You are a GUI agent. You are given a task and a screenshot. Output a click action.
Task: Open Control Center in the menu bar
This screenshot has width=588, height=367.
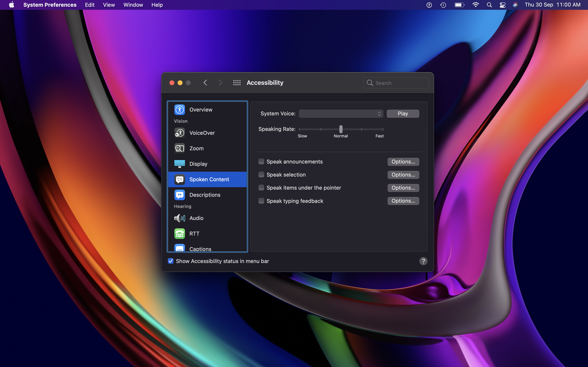pyautogui.click(x=502, y=5)
